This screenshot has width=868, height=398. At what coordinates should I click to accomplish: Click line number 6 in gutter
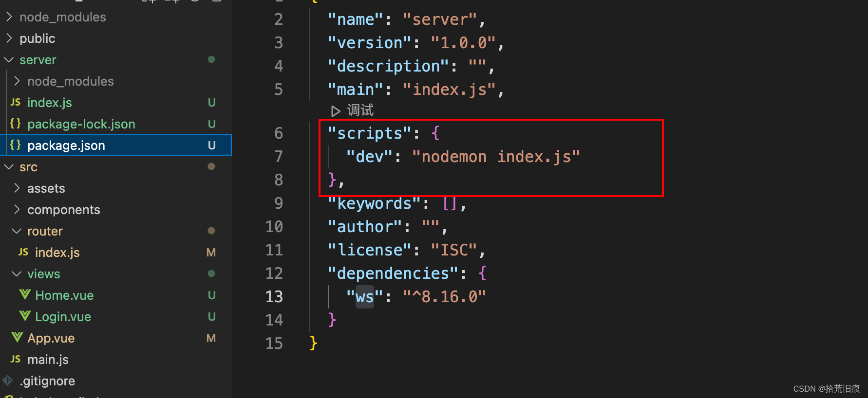(279, 133)
